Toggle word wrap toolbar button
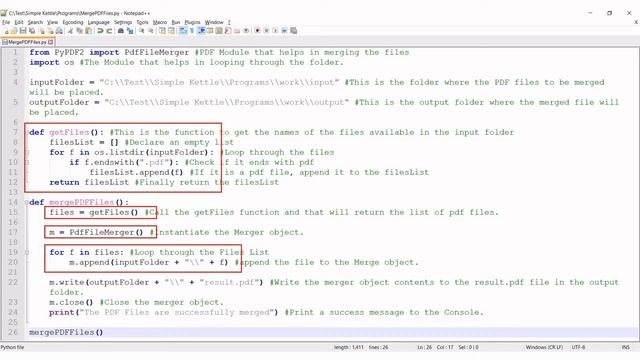Viewport: 640px width, 360px height. (x=182, y=31)
